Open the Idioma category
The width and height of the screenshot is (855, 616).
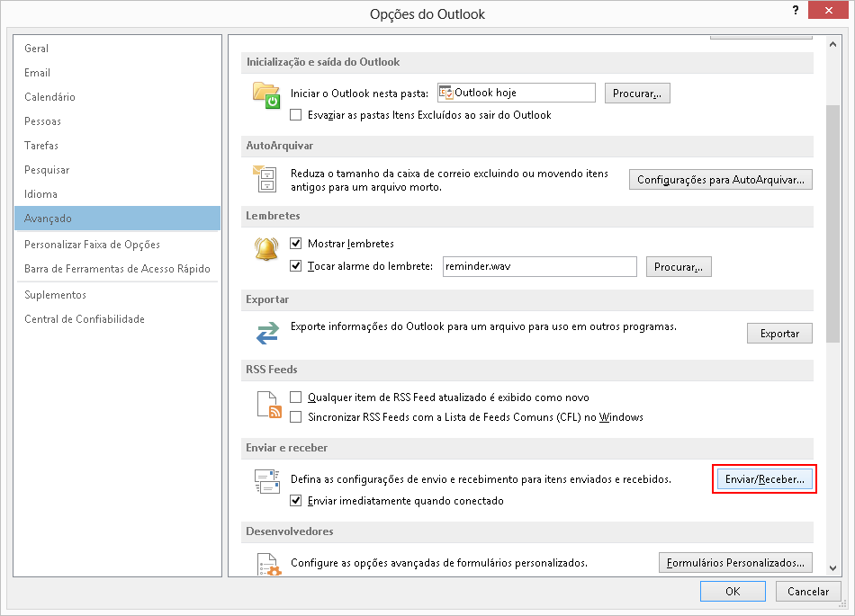pos(117,194)
